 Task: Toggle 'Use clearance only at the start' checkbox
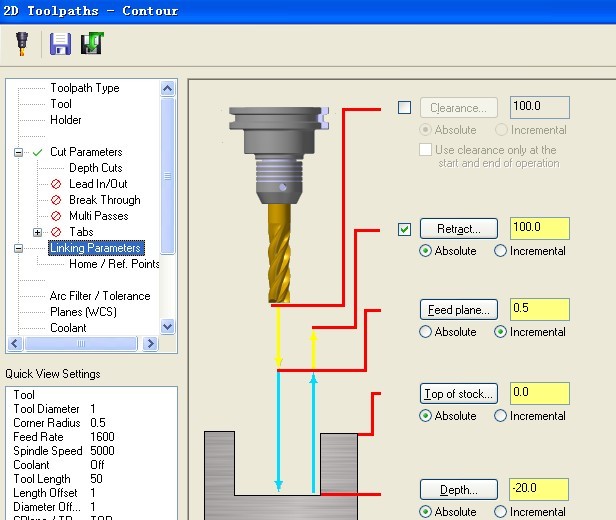(x=425, y=150)
